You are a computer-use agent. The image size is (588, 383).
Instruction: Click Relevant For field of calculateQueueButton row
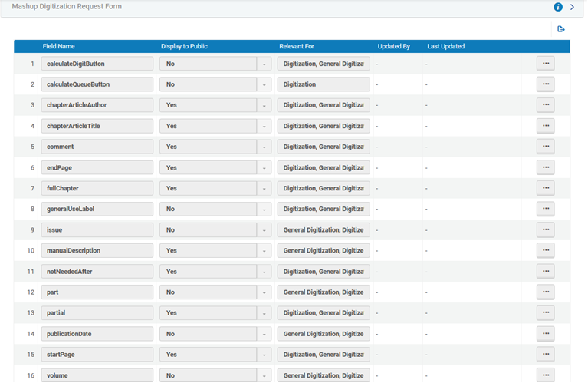coord(324,84)
